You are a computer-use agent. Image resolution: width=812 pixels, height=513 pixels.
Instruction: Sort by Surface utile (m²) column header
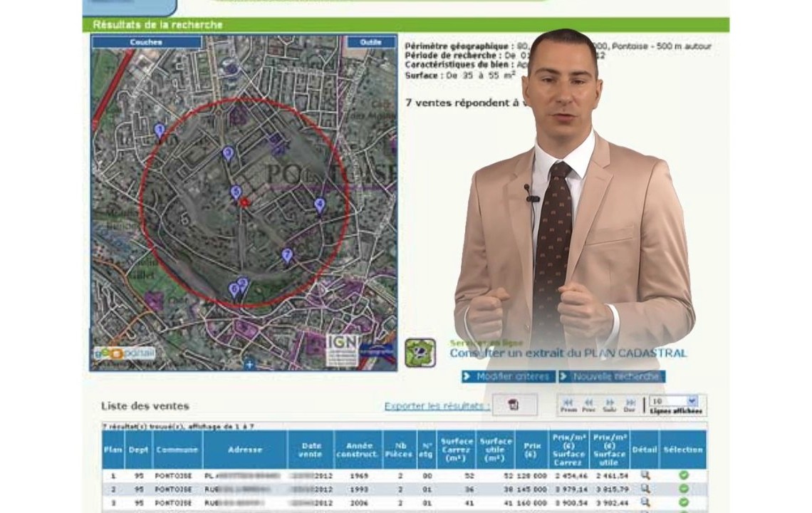(496, 450)
